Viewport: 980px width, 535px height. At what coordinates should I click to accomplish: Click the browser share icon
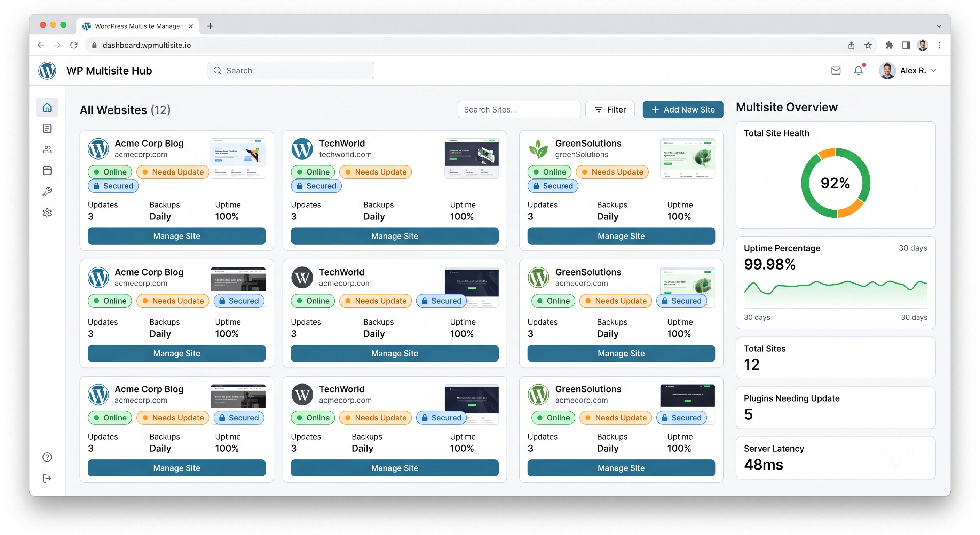pos(852,45)
